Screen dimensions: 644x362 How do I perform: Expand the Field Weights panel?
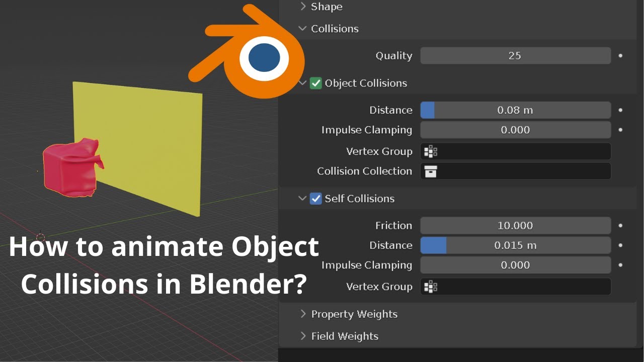pos(303,336)
